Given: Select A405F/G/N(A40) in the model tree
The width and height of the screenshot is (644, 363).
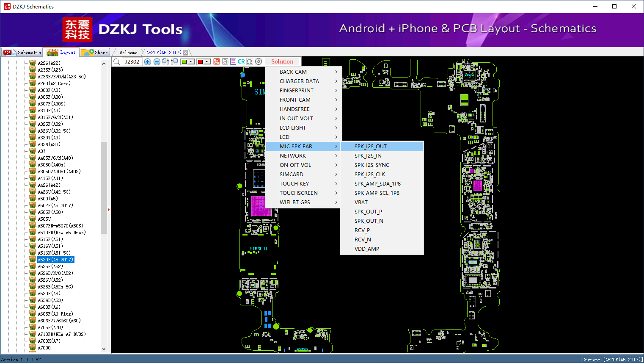Looking at the screenshot, I should coord(55,158).
